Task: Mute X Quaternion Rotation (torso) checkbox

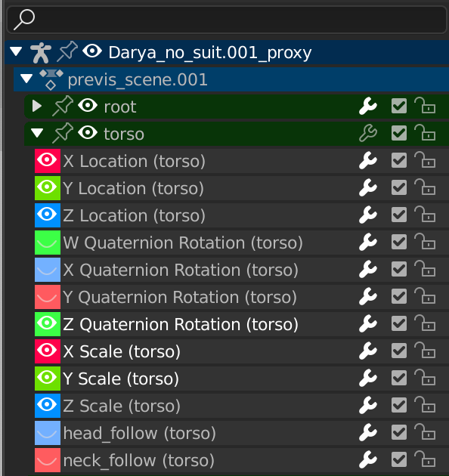Action: [399, 269]
